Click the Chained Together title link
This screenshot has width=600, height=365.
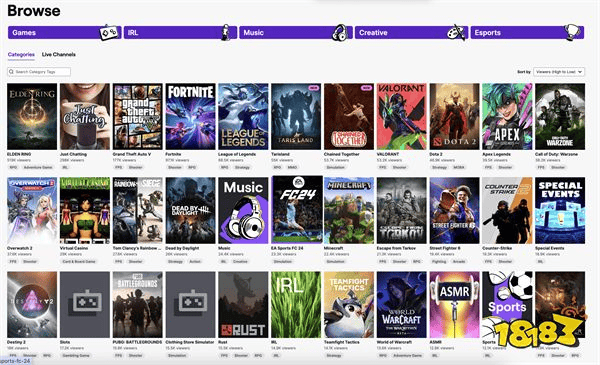click(341, 154)
